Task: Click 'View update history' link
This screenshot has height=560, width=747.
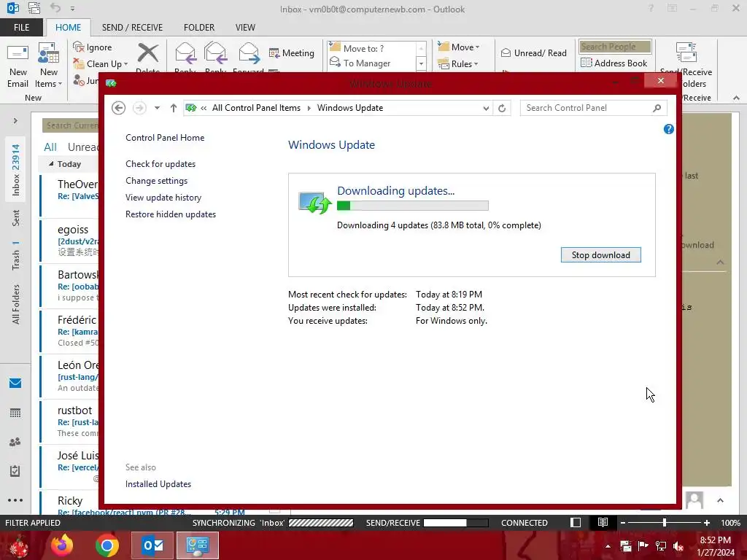Action: click(163, 198)
